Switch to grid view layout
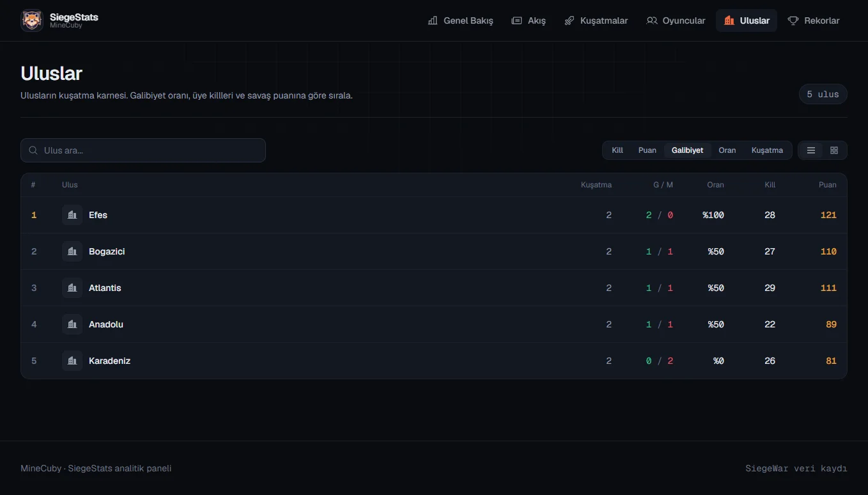The image size is (868, 495). pyautogui.click(x=834, y=150)
